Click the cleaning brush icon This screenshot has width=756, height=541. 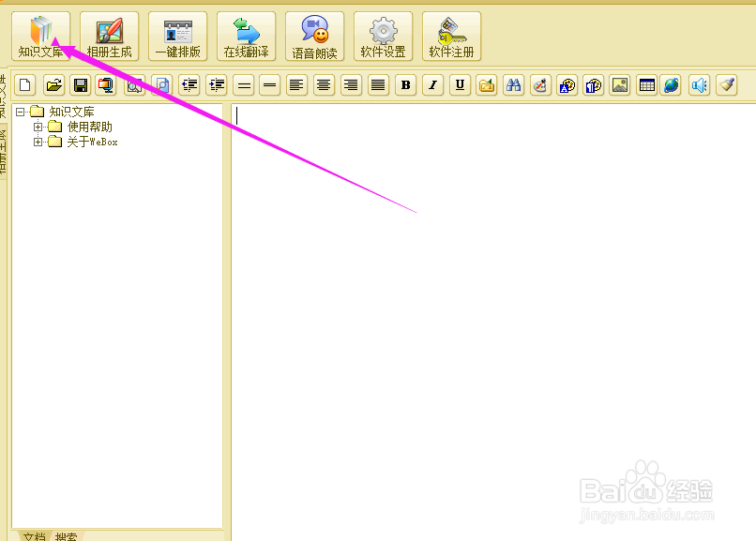(x=727, y=85)
